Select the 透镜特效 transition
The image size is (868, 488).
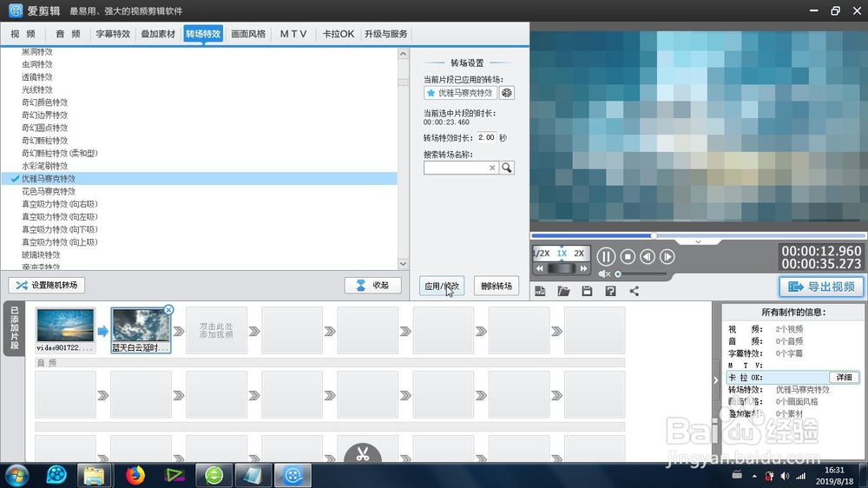(37, 77)
